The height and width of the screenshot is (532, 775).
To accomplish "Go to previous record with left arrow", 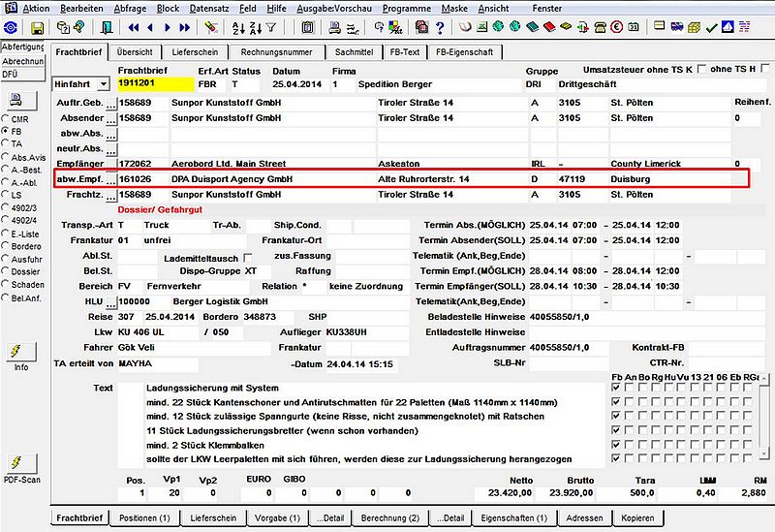I will click(150, 28).
